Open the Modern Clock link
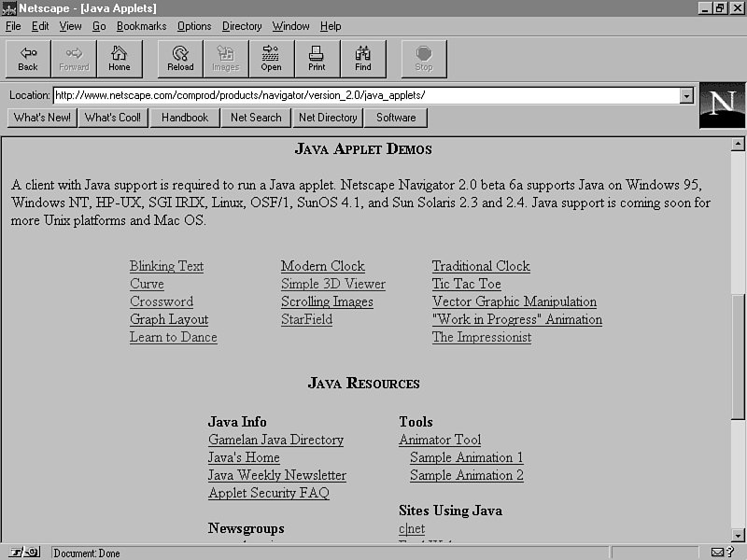Image resolution: width=747 pixels, height=560 pixels. pos(323,266)
